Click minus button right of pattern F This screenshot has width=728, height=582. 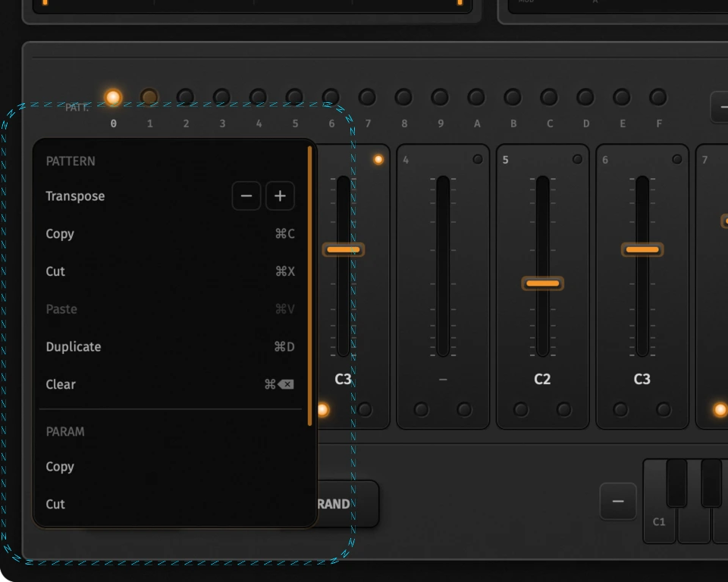coord(720,108)
